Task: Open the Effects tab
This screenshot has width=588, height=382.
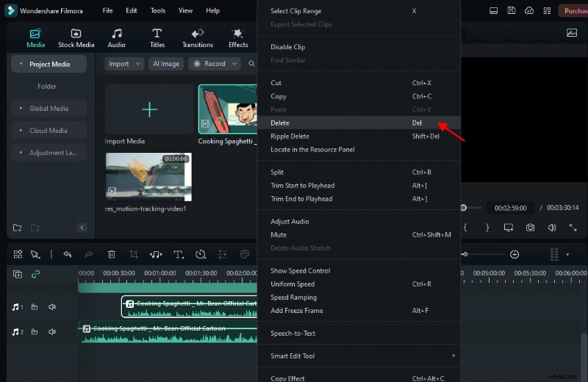Action: point(238,38)
